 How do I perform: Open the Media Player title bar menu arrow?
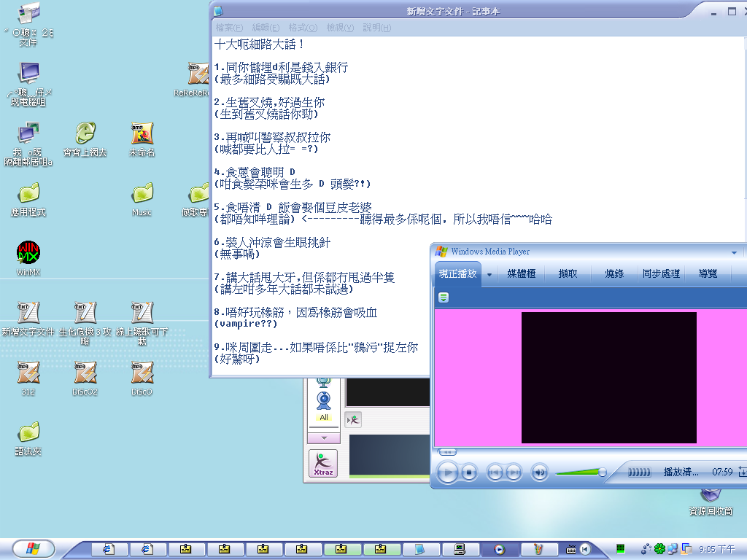point(734,252)
